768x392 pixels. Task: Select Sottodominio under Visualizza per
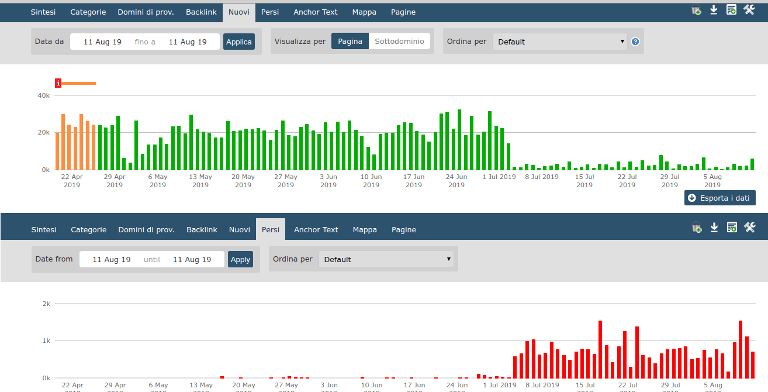click(399, 42)
